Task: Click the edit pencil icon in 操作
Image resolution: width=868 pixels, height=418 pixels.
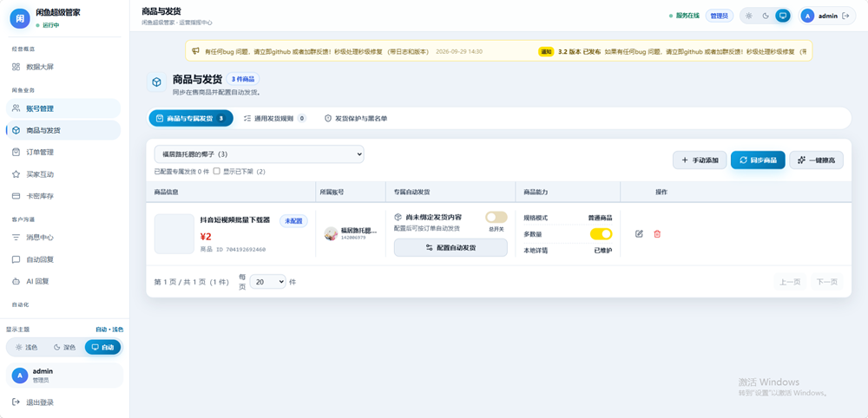Action: [640, 234]
